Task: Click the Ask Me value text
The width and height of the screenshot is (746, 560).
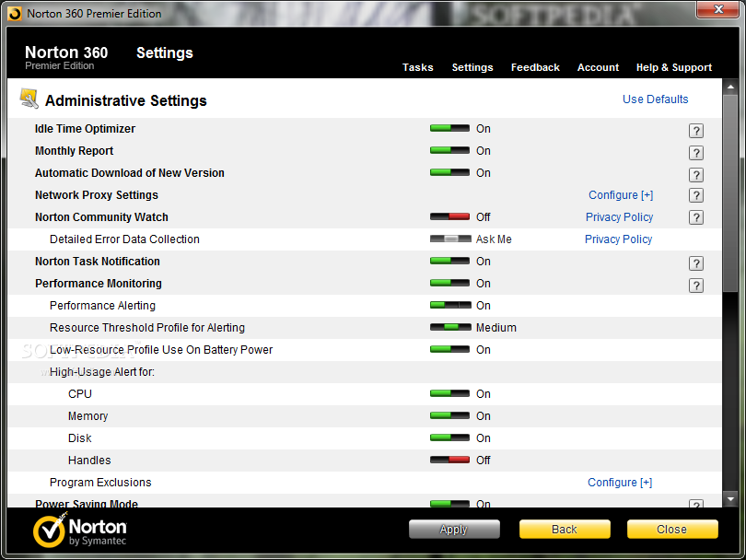Action: click(x=494, y=239)
